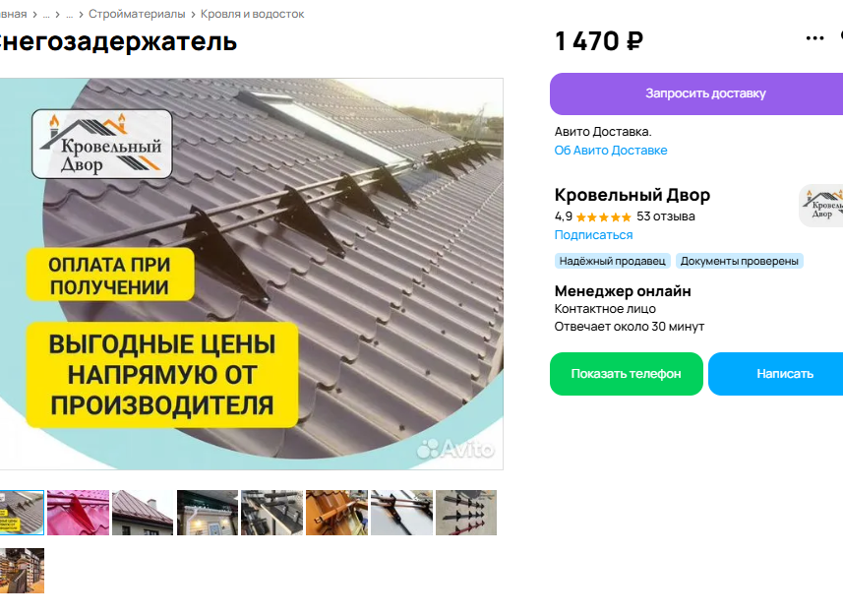Click the Надёжный продавец badge

pos(613,261)
